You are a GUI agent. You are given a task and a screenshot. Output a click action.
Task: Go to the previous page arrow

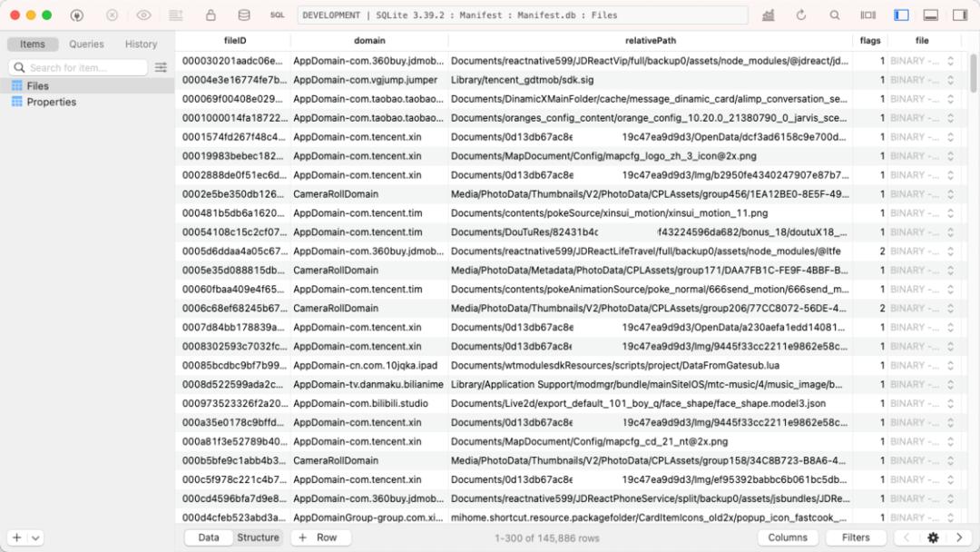tap(906, 537)
